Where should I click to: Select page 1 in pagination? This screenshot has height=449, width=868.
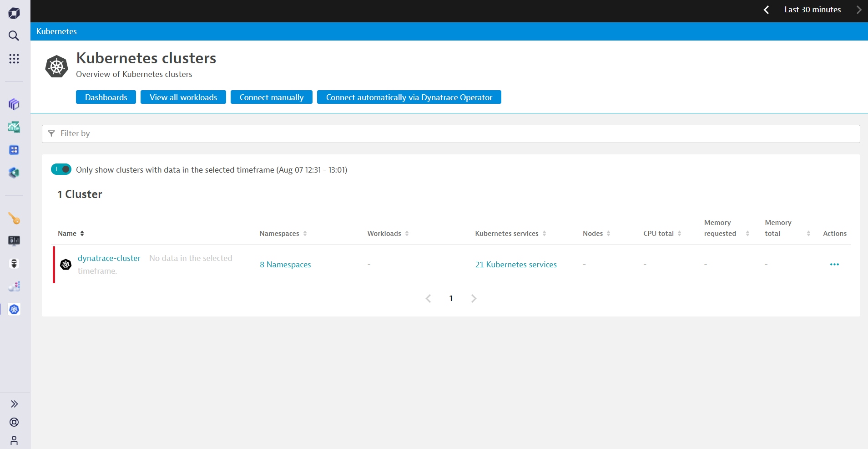point(451,298)
